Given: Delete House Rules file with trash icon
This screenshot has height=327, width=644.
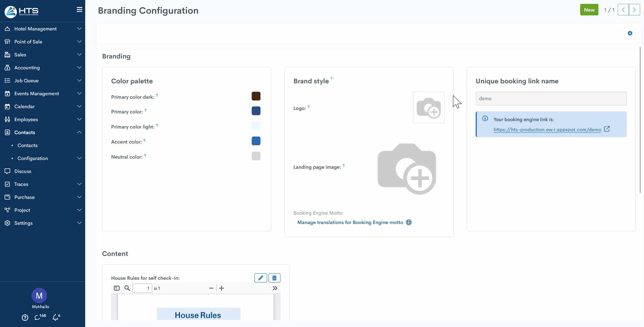Looking at the screenshot, I should click(274, 278).
